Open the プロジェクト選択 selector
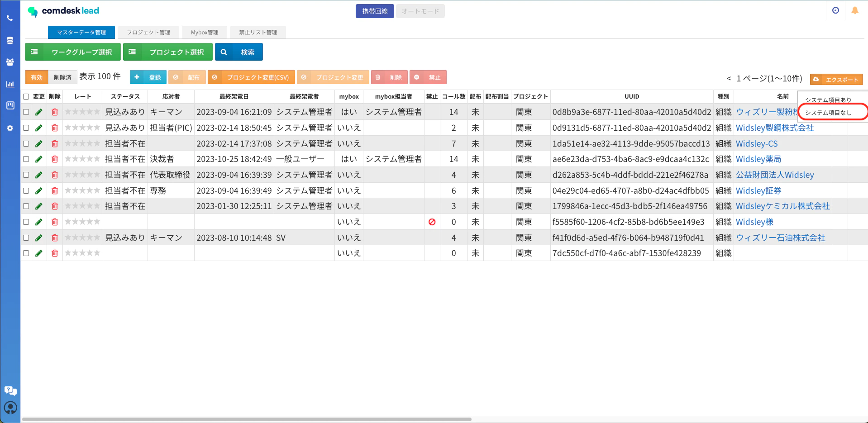The height and width of the screenshot is (423, 868). pyautogui.click(x=168, y=52)
